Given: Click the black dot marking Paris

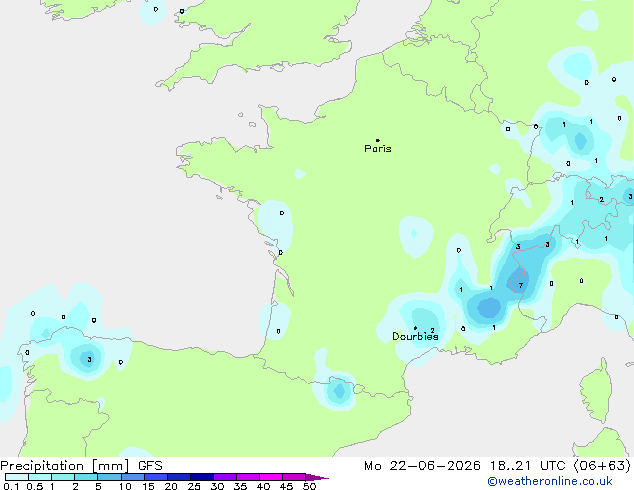Looking at the screenshot, I should pos(378,140).
